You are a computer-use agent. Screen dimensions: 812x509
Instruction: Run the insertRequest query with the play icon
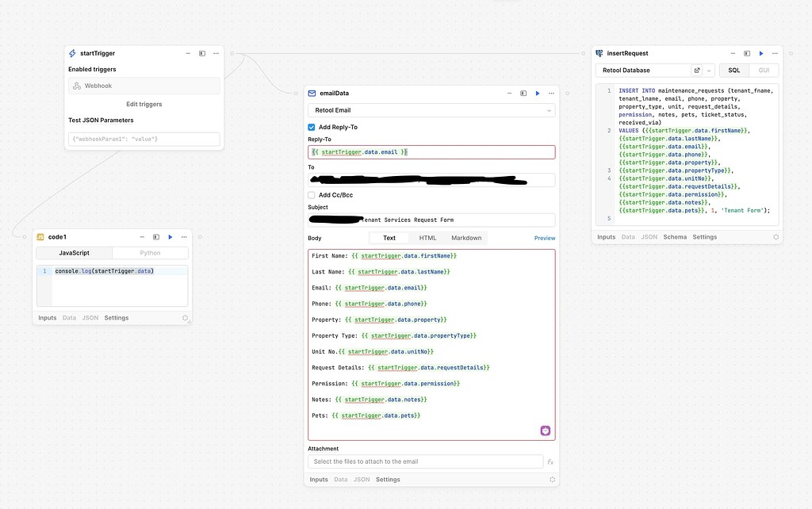click(760, 53)
